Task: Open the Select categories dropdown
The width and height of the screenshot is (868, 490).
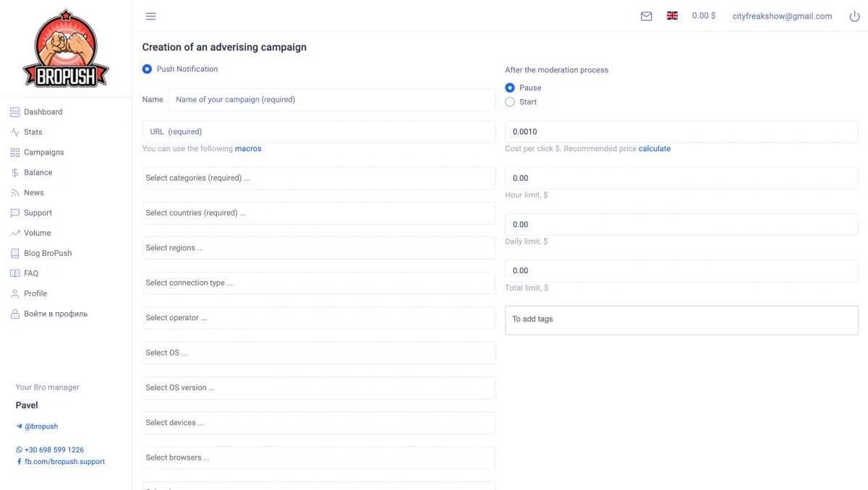Action: click(x=318, y=178)
